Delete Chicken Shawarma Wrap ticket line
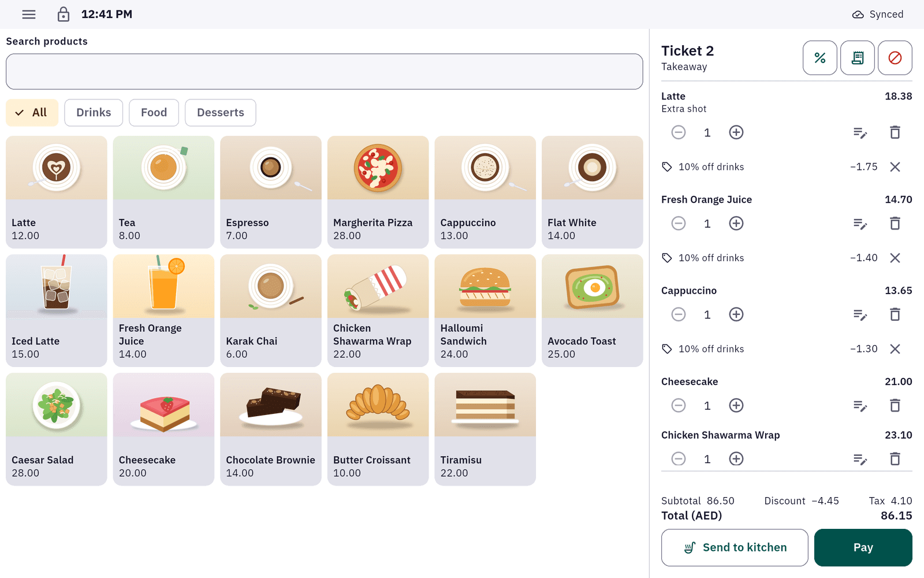 [895, 459]
